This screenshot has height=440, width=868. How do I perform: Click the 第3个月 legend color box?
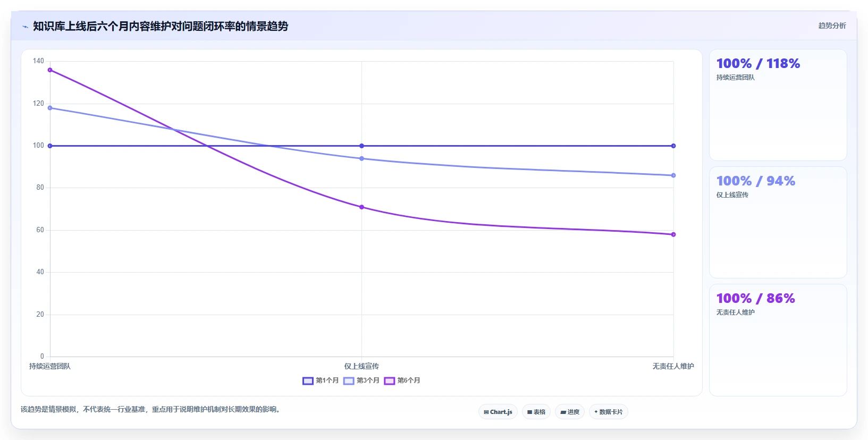(349, 380)
